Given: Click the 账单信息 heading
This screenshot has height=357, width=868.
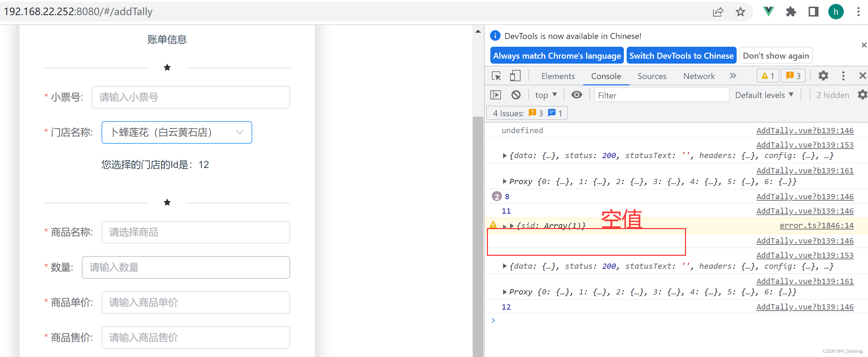Looking at the screenshot, I should 167,39.
